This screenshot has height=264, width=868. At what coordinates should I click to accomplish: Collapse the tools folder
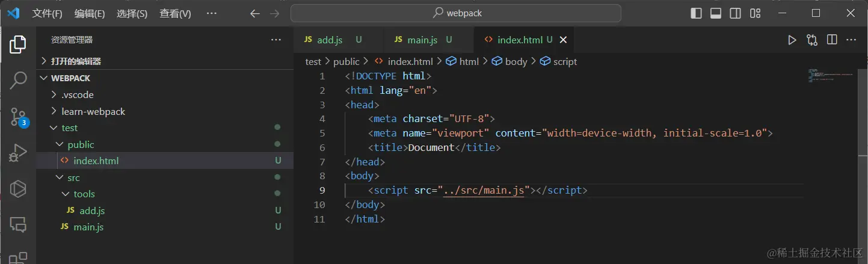pos(165,194)
